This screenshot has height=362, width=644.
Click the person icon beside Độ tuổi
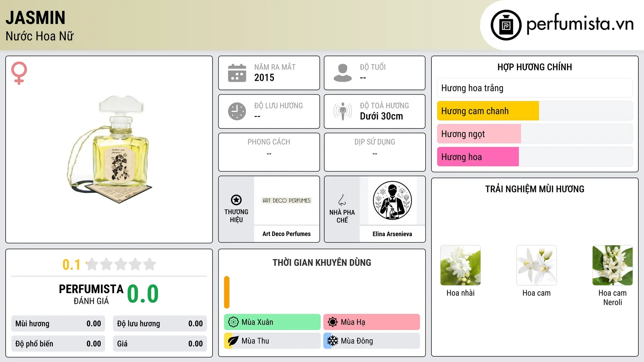pos(342,73)
